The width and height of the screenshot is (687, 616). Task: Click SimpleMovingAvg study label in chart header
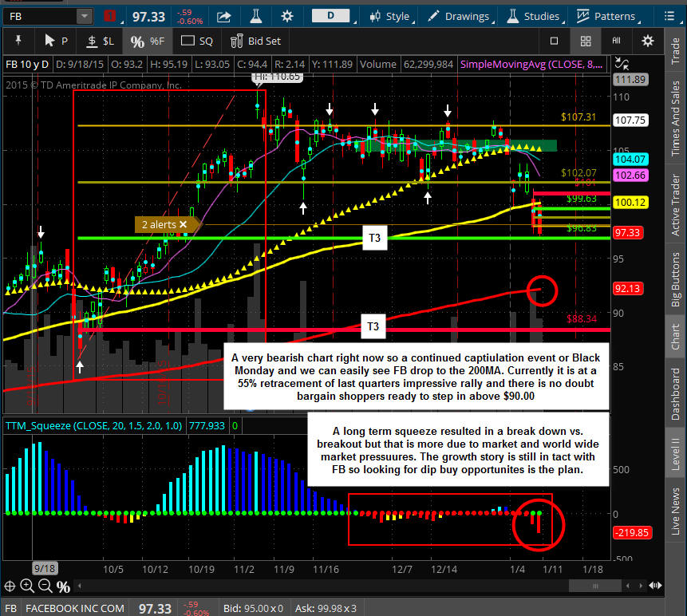[531, 65]
